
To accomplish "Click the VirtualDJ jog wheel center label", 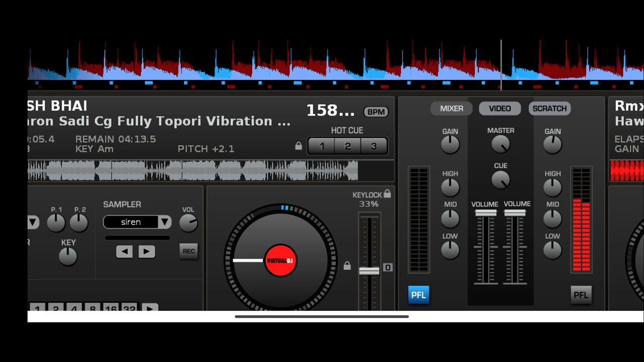I will click(281, 260).
